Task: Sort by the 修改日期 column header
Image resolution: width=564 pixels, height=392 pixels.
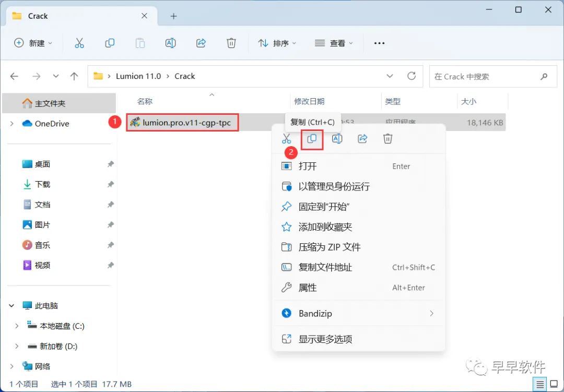Action: tap(309, 101)
